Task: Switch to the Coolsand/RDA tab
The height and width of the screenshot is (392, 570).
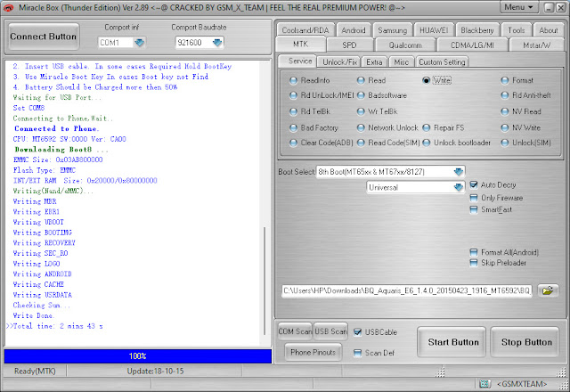Action: pos(305,30)
